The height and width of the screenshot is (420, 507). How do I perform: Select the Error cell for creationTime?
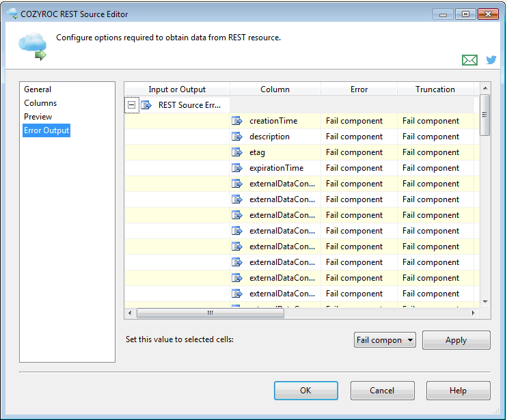point(359,121)
